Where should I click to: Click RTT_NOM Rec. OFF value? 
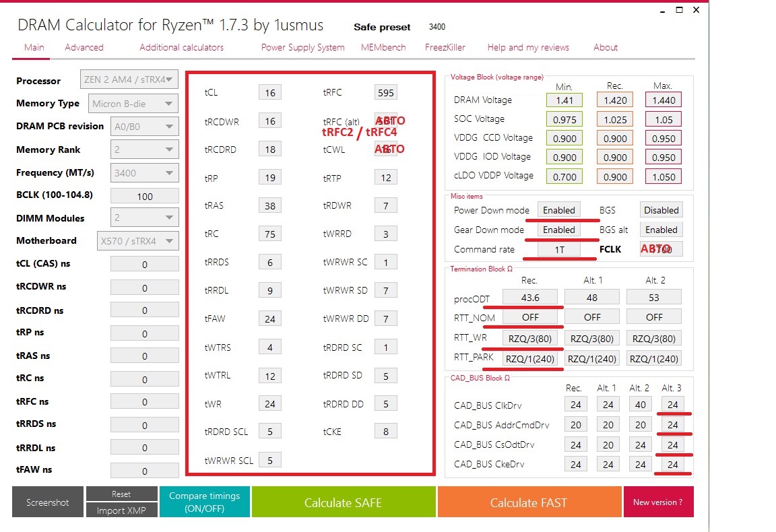[x=530, y=317]
